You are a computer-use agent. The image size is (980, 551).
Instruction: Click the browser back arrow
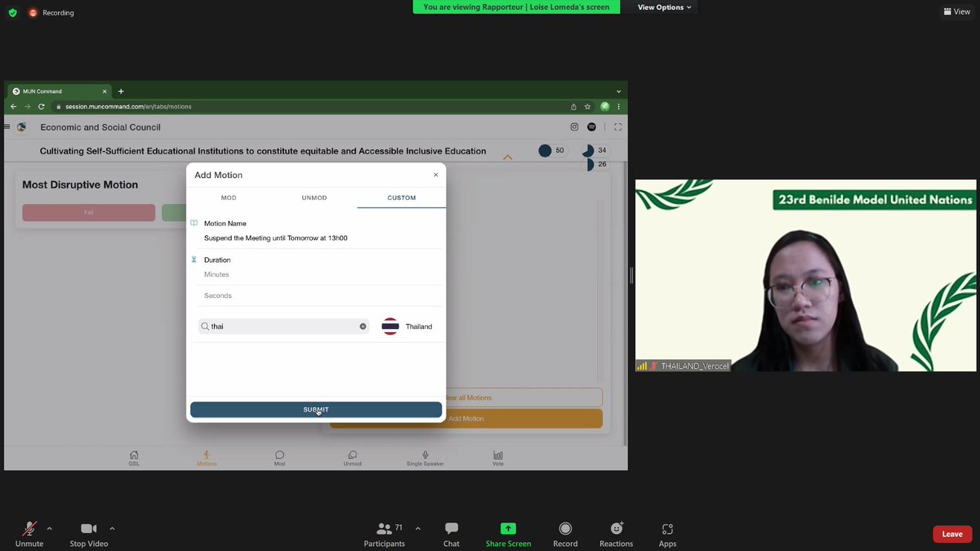point(13,106)
